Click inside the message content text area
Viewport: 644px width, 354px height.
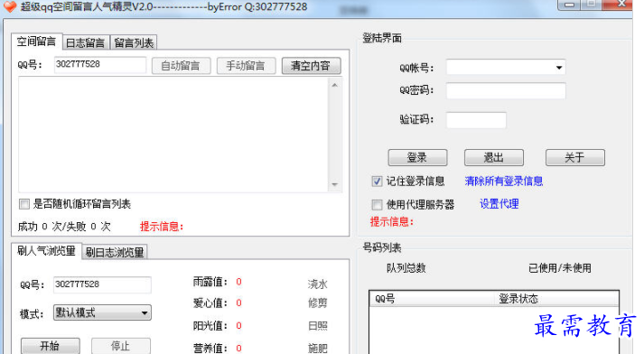173,135
